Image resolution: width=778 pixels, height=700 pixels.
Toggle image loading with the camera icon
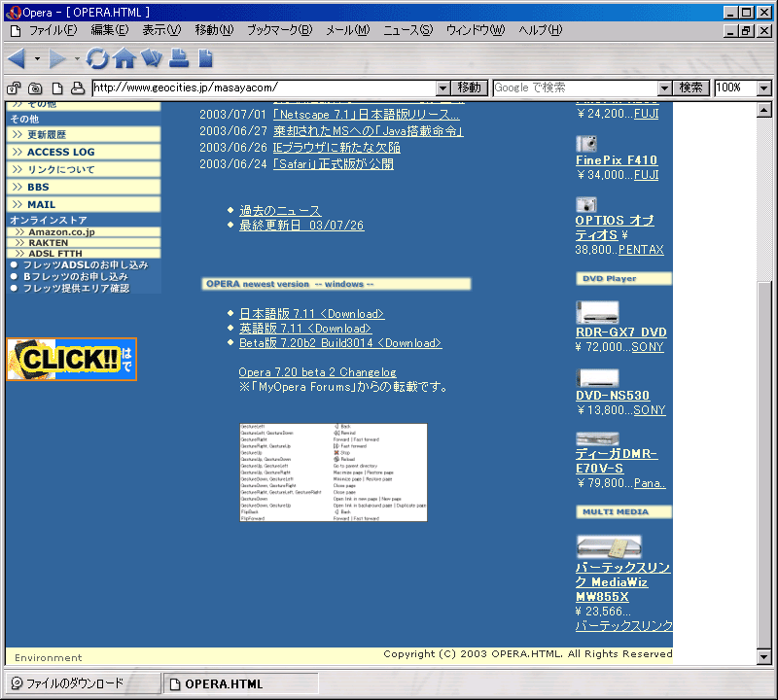click(x=35, y=88)
